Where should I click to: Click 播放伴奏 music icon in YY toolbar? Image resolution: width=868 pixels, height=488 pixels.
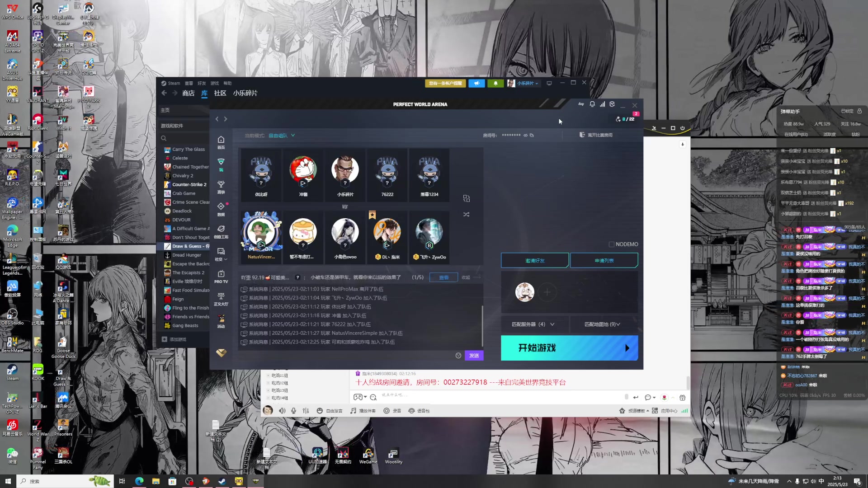point(363,411)
